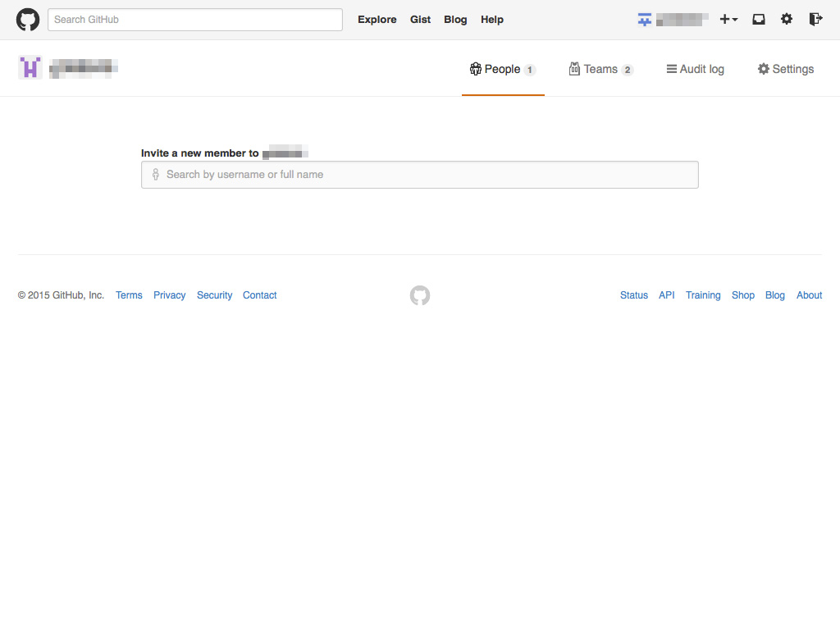Image resolution: width=840 pixels, height=630 pixels.
Task: Open Gist from the top navigation
Action: click(x=420, y=20)
